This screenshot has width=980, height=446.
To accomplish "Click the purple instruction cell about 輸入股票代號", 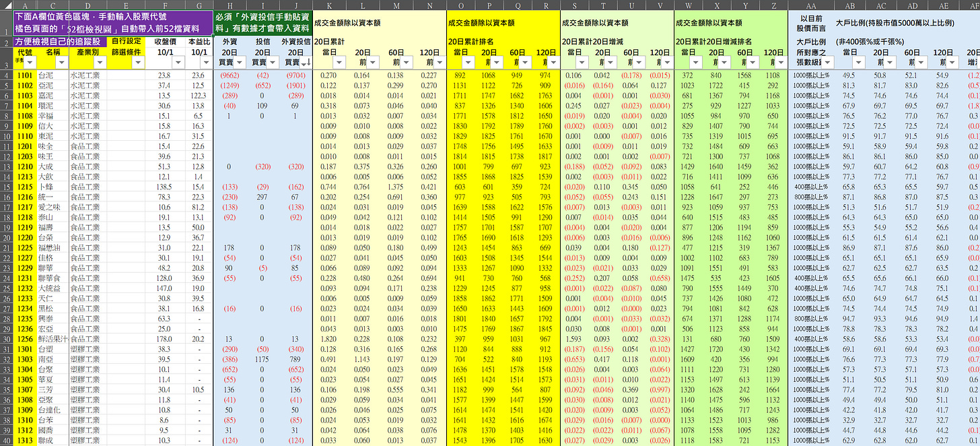I will [x=112, y=23].
